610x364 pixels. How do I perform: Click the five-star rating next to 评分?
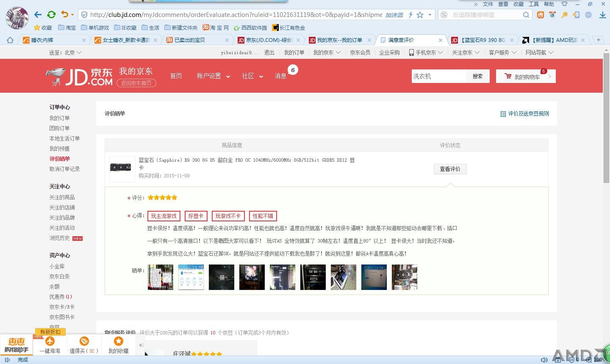tap(163, 198)
